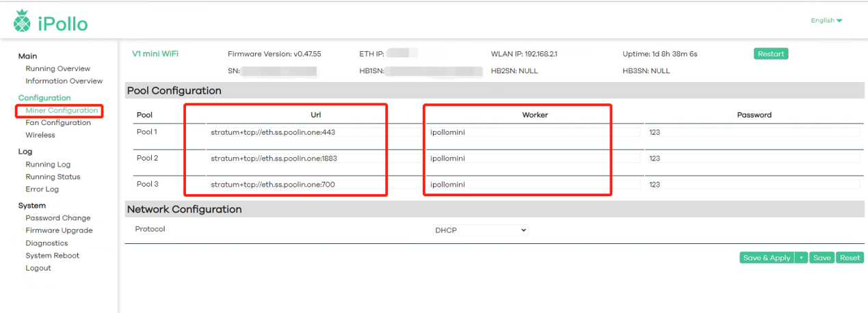Screen dimensions: 868x313
Task: Go to Firmware Upgrade page
Action: click(59, 230)
